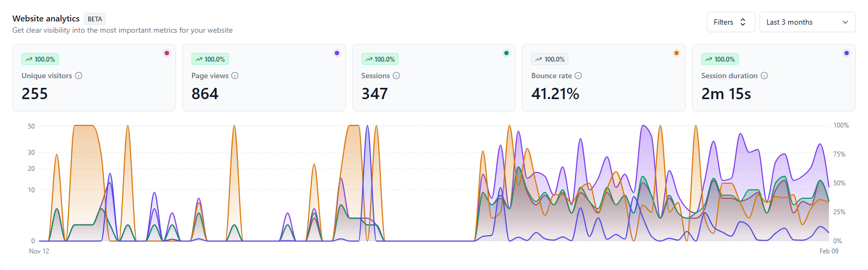Click the 0% label on right chart axis
Screen dimensions: 868x270
pos(838,241)
